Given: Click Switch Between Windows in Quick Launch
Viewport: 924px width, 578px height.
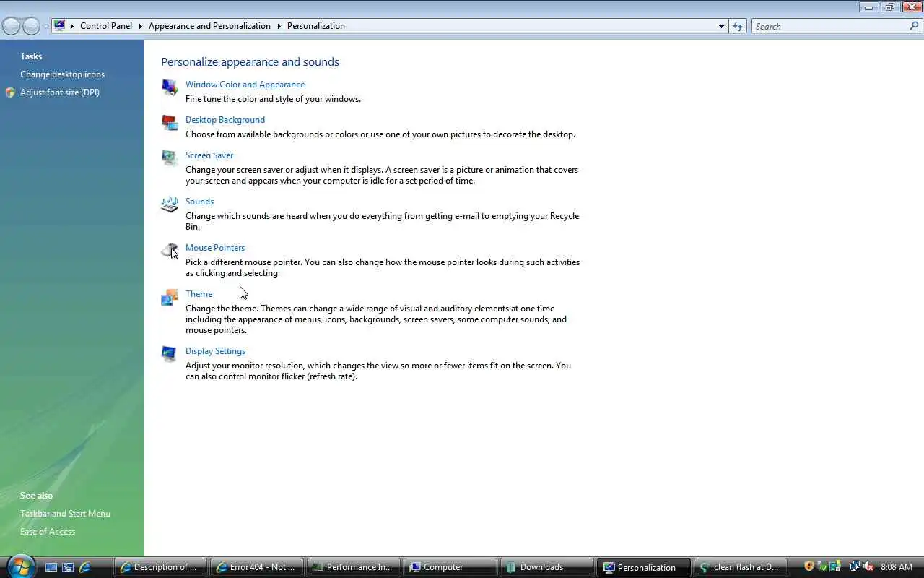Looking at the screenshot, I should pyautogui.click(x=68, y=567).
